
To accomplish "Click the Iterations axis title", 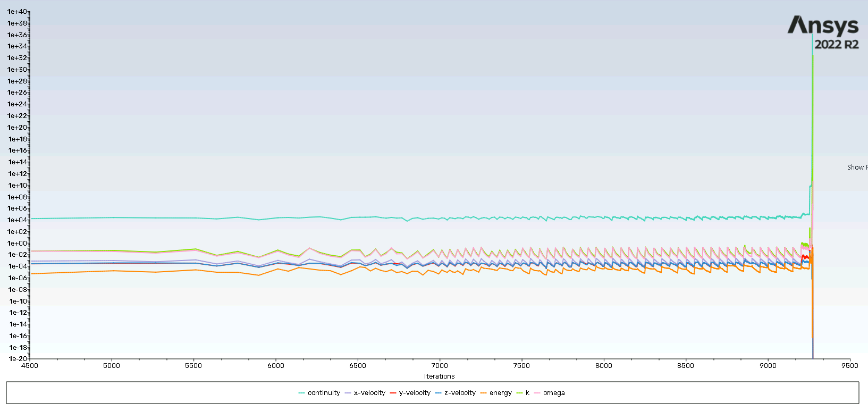I will coord(440,376).
